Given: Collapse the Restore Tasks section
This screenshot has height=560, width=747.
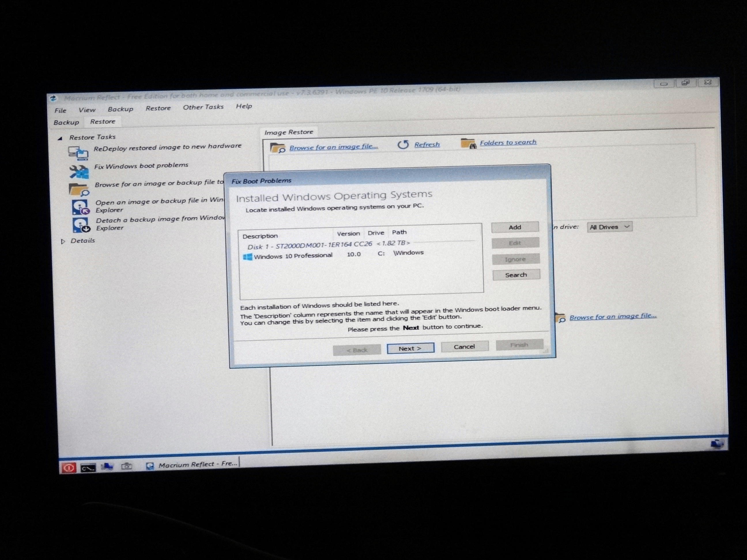Looking at the screenshot, I should pos(60,138).
